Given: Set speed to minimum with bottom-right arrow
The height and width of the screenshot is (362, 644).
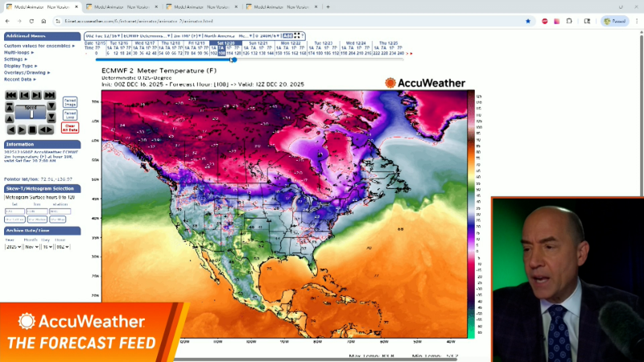Looking at the screenshot, I should tap(52, 118).
